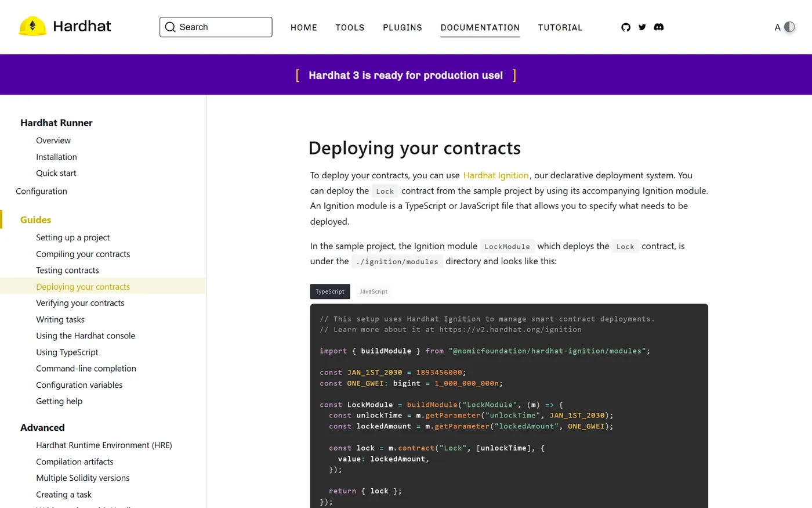Click the LockModule inline code text
Screen dimensions: 812x508
tap(507, 247)
